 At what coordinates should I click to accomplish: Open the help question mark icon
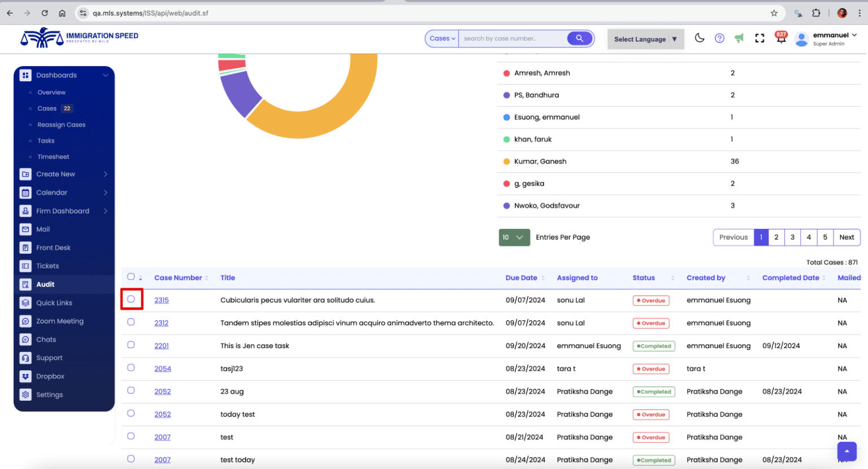719,38
